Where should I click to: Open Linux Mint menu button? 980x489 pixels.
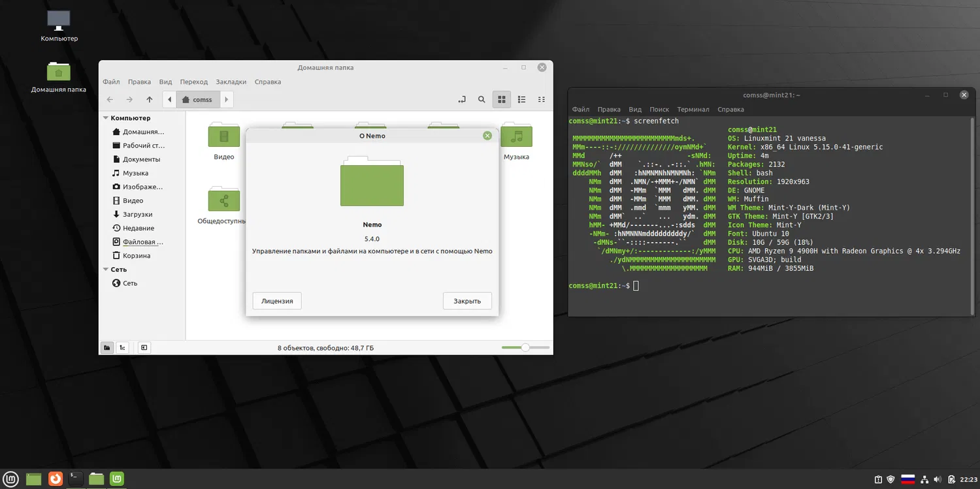tap(11, 479)
